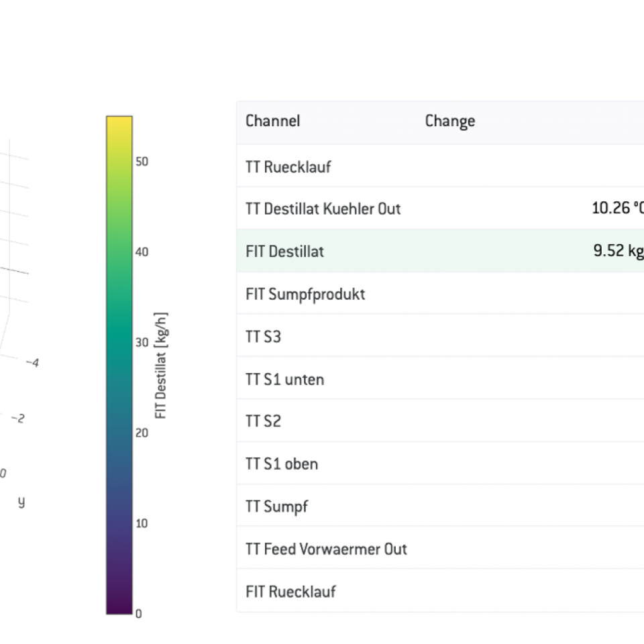Viewport: 644px width, 644px height.
Task: Sort table by Change column header
Action: click(449, 121)
